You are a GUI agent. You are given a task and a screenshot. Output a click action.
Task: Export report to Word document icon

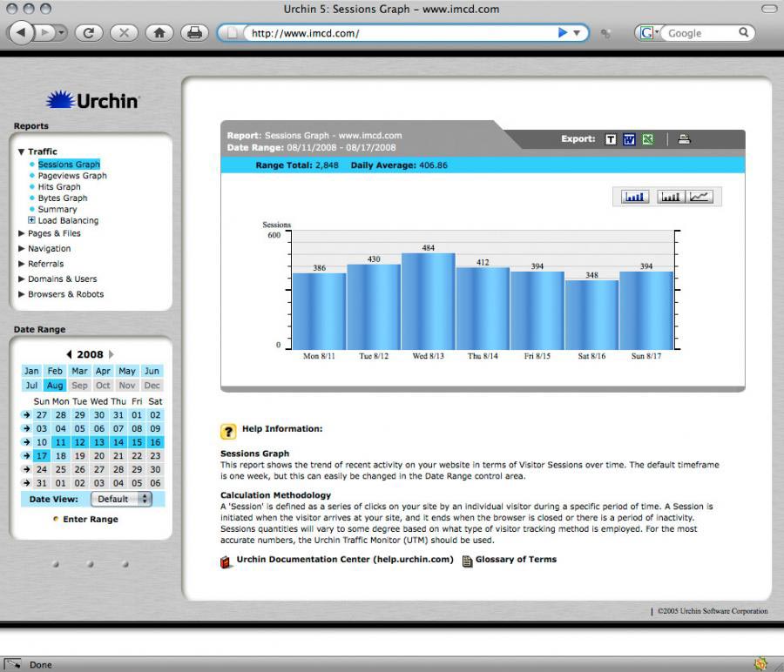coord(629,139)
